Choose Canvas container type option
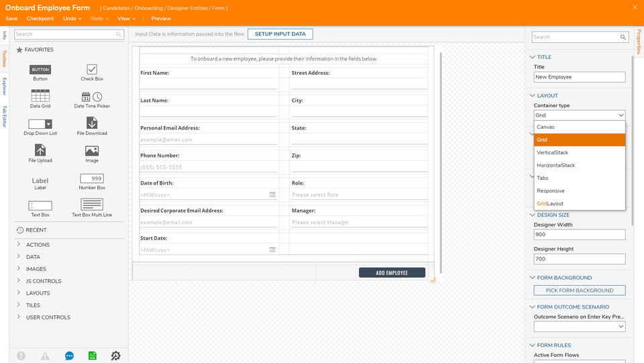 pos(580,127)
